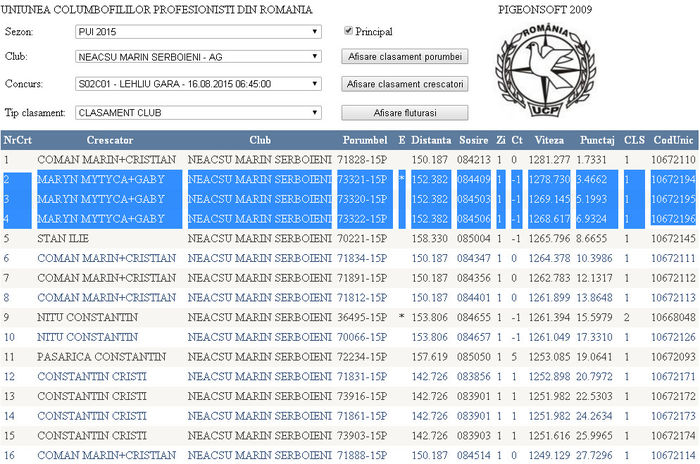The height and width of the screenshot is (464, 700).
Task: Click the Distanta column header
Action: pyautogui.click(x=430, y=140)
